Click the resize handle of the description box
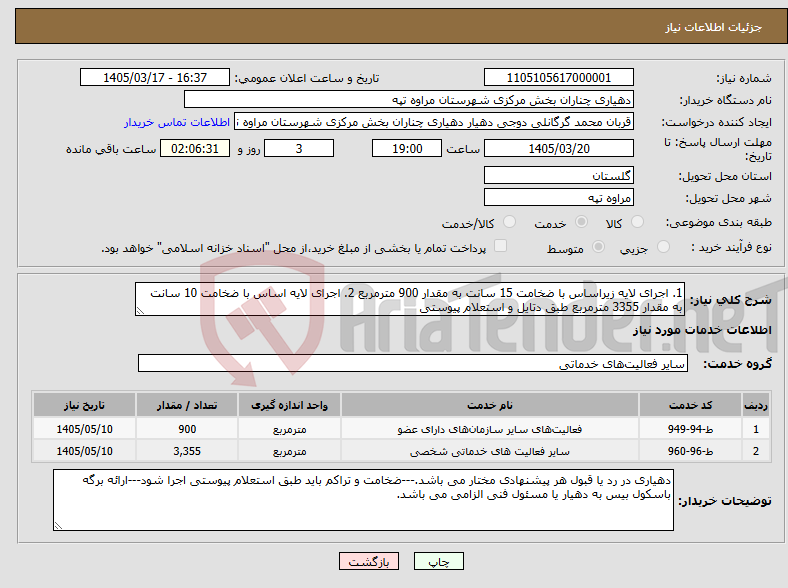The height and width of the screenshot is (588, 788). coord(140,311)
